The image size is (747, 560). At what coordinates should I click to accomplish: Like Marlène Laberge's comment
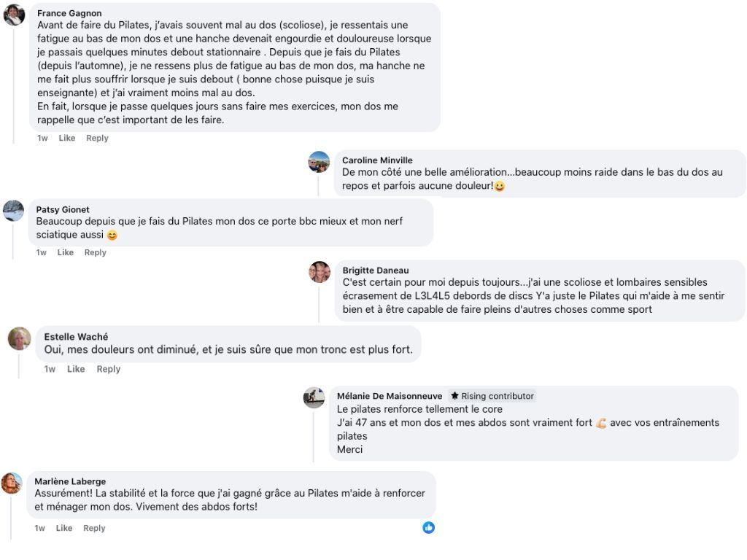click(65, 528)
